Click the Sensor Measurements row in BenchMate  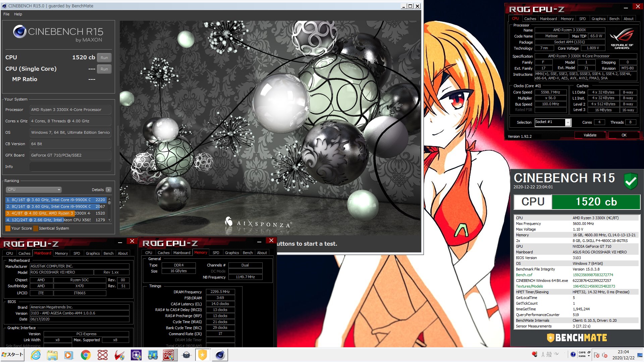577,326
